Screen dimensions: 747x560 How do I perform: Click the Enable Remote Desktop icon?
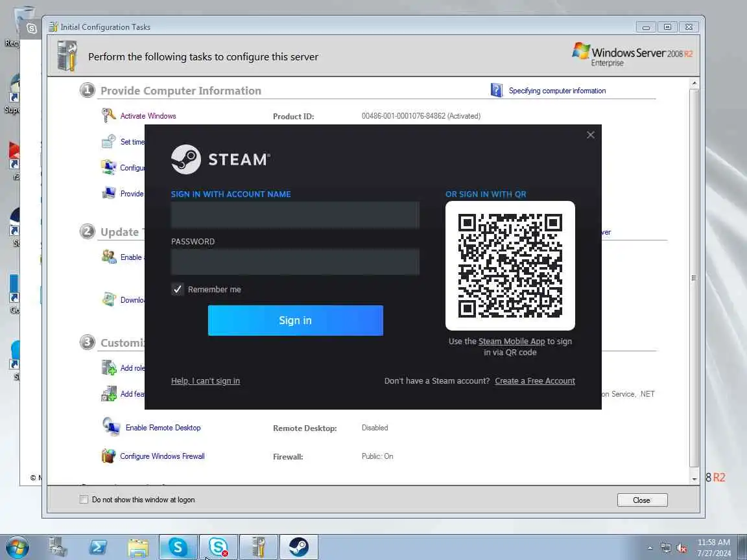click(110, 426)
